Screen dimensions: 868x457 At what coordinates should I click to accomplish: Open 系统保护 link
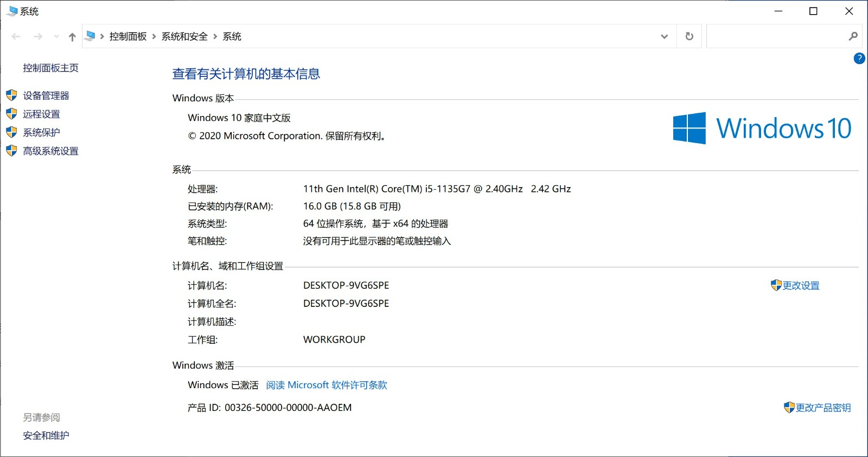pos(41,132)
